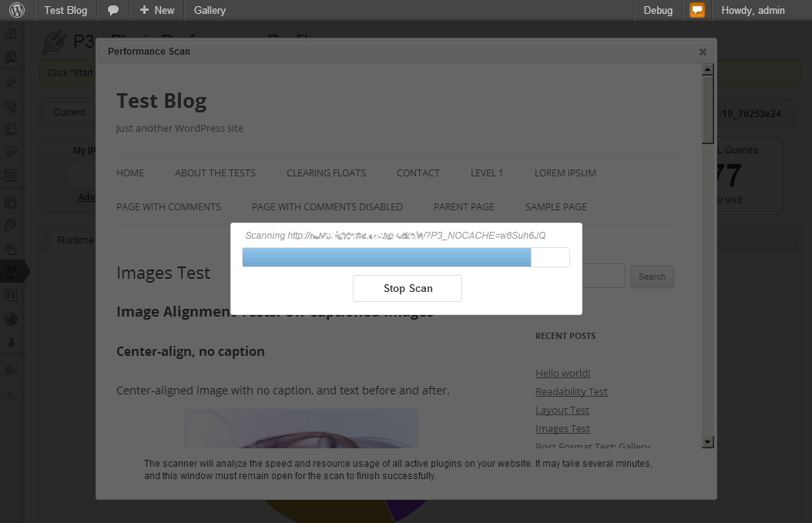Screen dimensions: 812x523
Task: Click the blue scan progress bar
Action: (387, 257)
